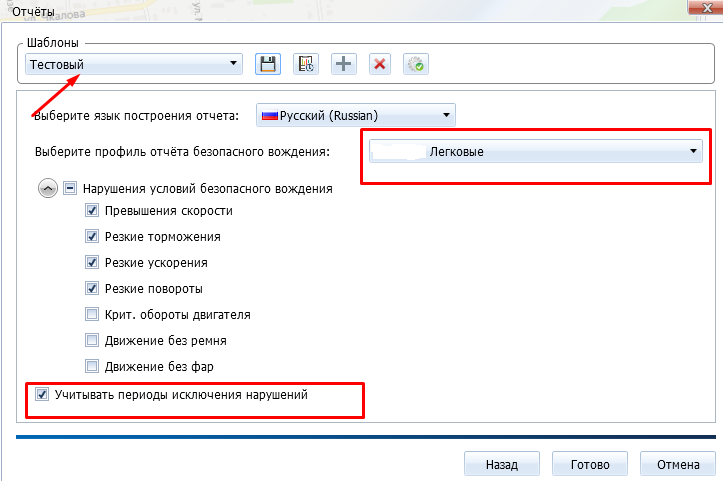Disable Резкие ускорения checkbox
The width and height of the screenshot is (723, 481).
tap(92, 263)
